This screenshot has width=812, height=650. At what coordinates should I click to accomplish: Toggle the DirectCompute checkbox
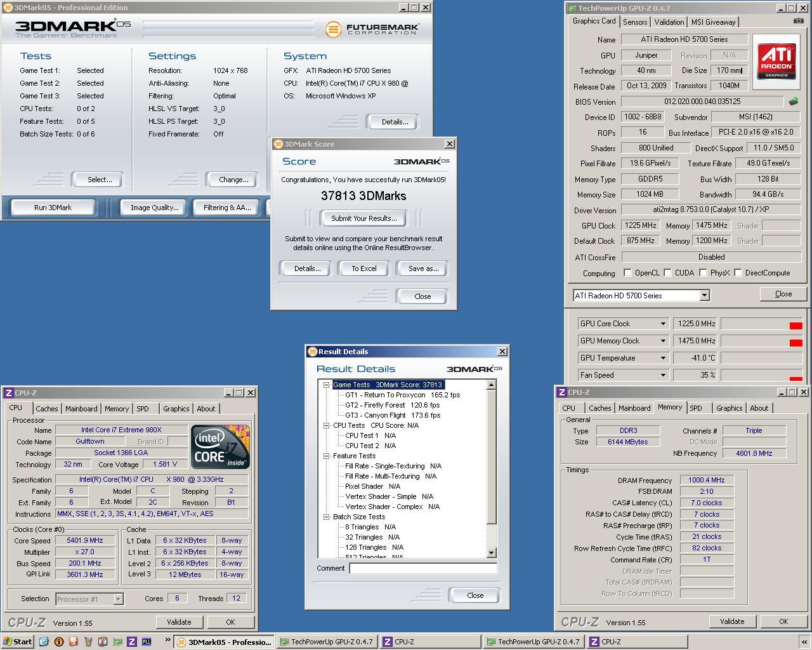pyautogui.click(x=738, y=273)
